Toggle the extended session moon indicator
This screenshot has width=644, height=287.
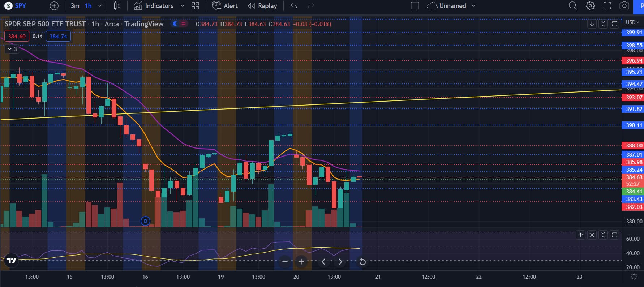175,24
